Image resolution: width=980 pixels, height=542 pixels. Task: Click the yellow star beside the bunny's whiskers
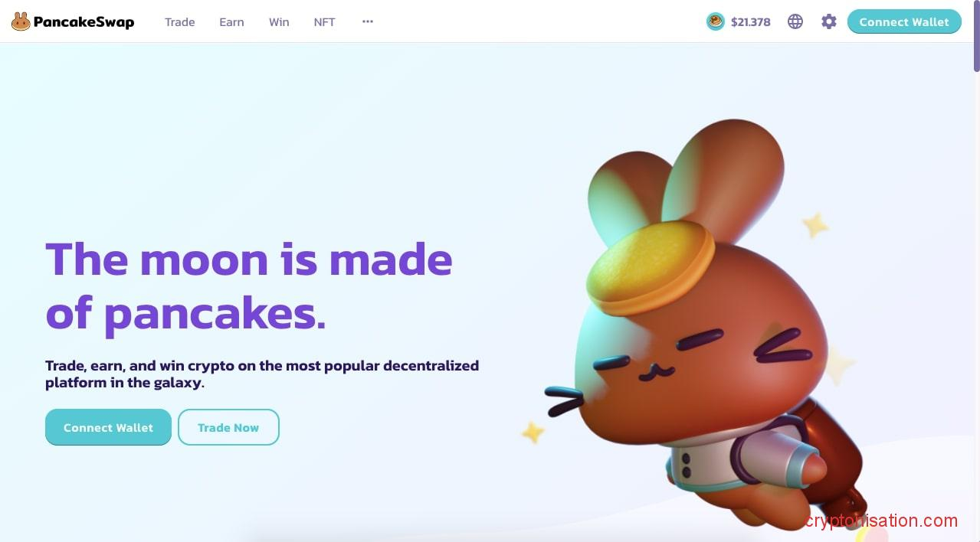533,433
